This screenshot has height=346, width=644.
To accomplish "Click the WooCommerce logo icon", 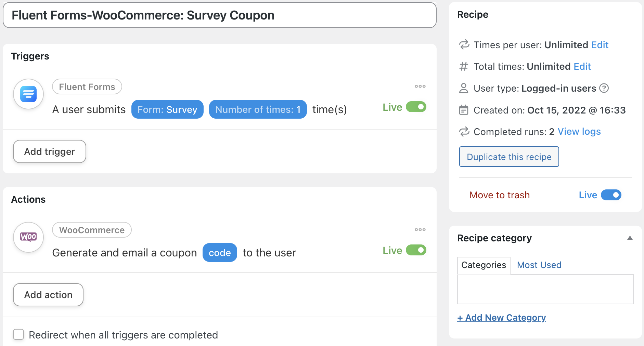I will [x=28, y=237].
